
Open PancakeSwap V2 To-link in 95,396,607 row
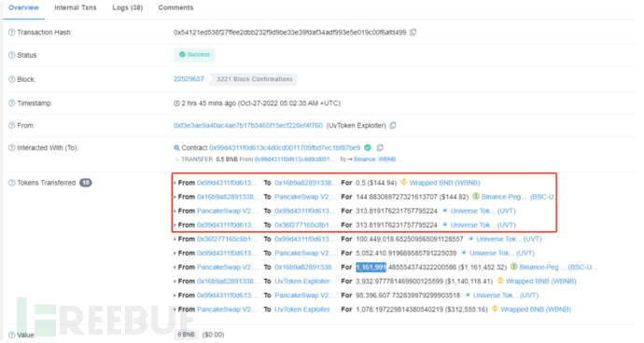(305, 295)
